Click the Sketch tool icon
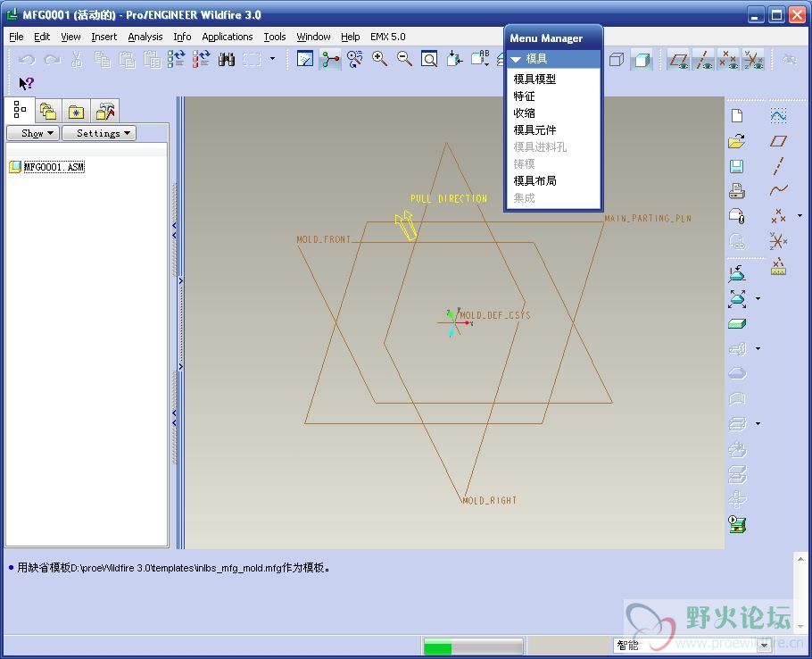Image resolution: width=812 pixels, height=659 pixels. coord(778,115)
